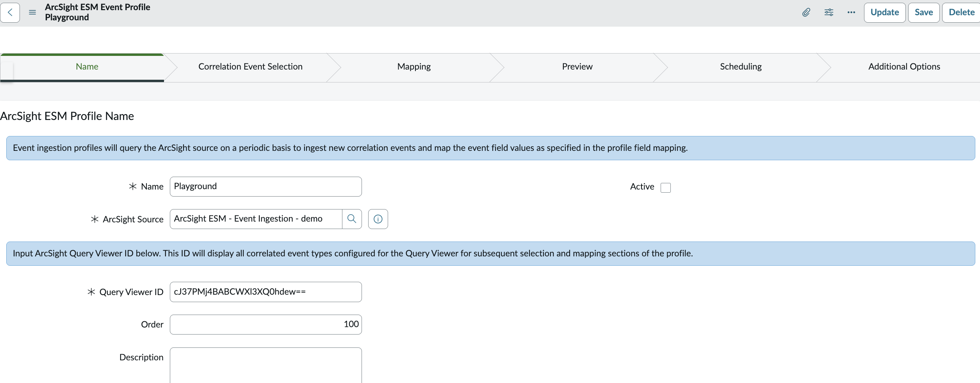The height and width of the screenshot is (383, 980).
Task: Click the ArcSight Source label
Action: (133, 219)
